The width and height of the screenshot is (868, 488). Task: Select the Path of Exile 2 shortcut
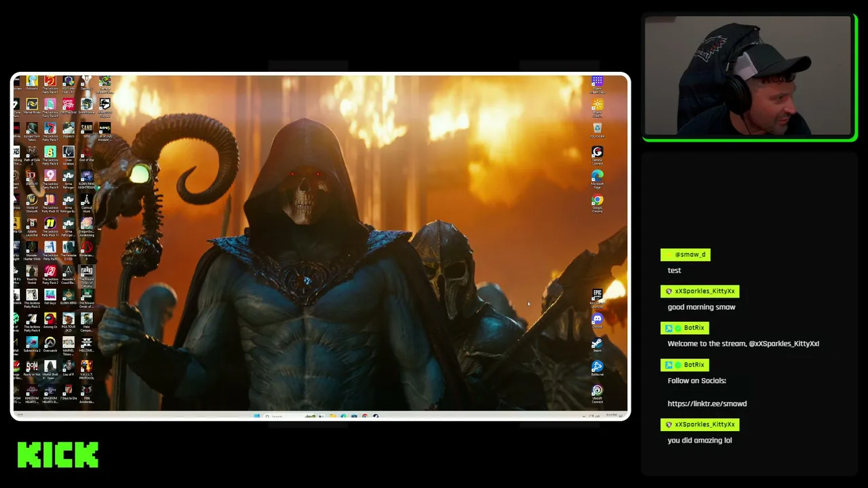(32, 154)
